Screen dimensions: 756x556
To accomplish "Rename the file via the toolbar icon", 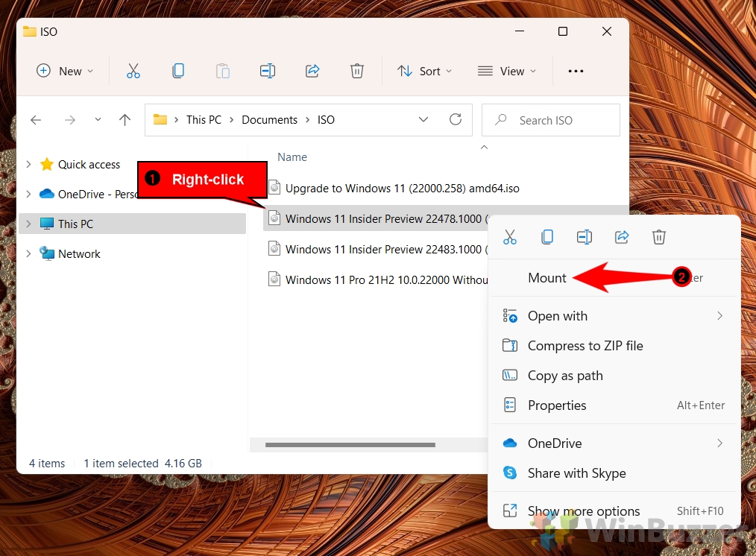I will (267, 71).
